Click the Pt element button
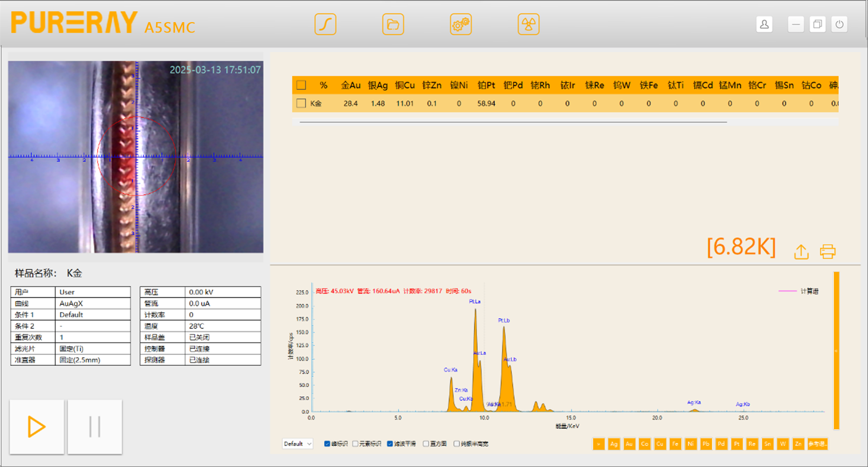 point(736,444)
